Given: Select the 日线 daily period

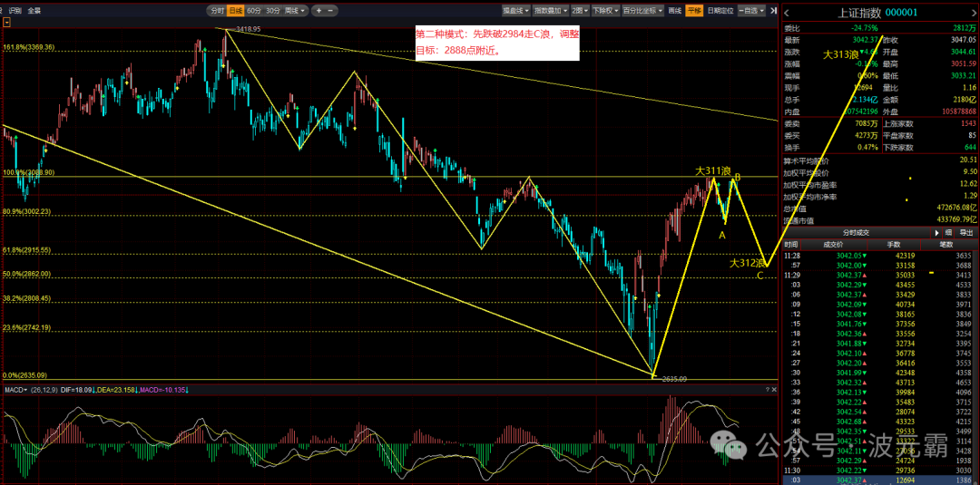Looking at the screenshot, I should [235, 11].
